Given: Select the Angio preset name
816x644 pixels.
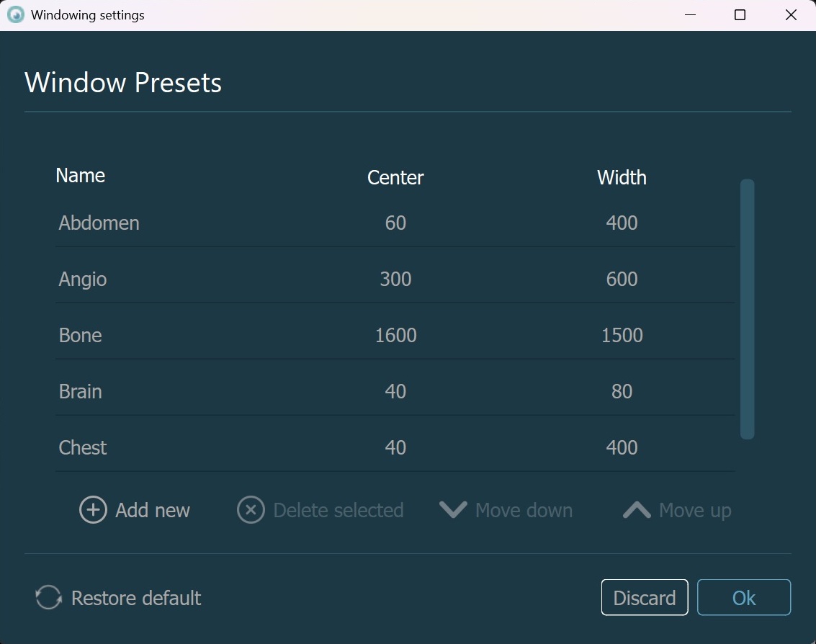Looking at the screenshot, I should tap(83, 279).
